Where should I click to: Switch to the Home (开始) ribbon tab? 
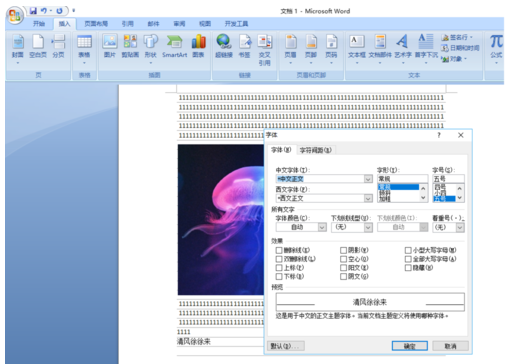(39, 24)
